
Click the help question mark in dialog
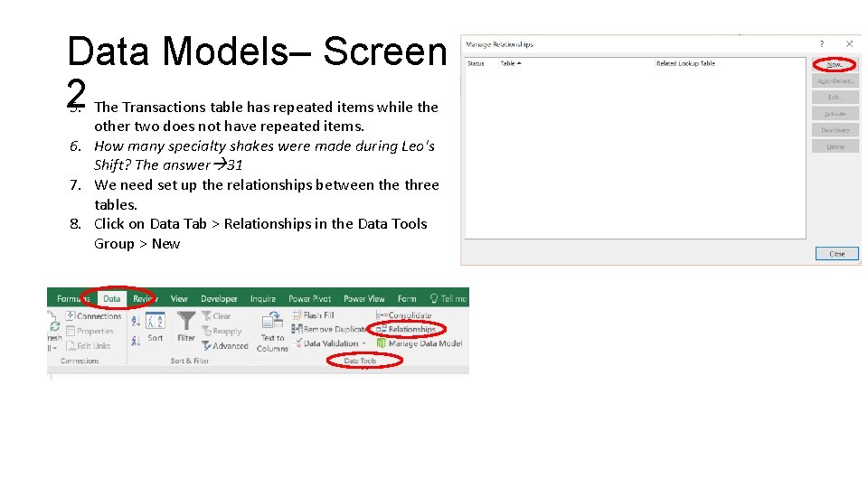[x=822, y=43]
